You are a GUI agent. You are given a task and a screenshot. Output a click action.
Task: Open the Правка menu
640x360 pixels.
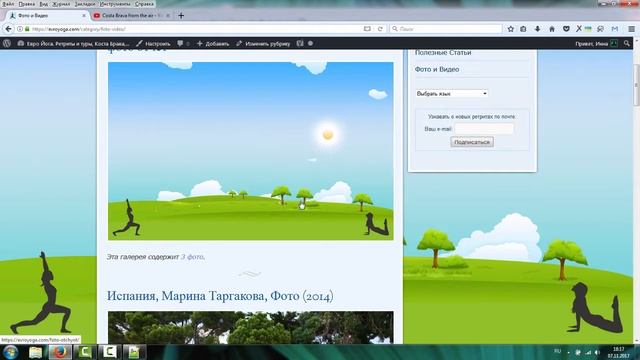point(27,4)
